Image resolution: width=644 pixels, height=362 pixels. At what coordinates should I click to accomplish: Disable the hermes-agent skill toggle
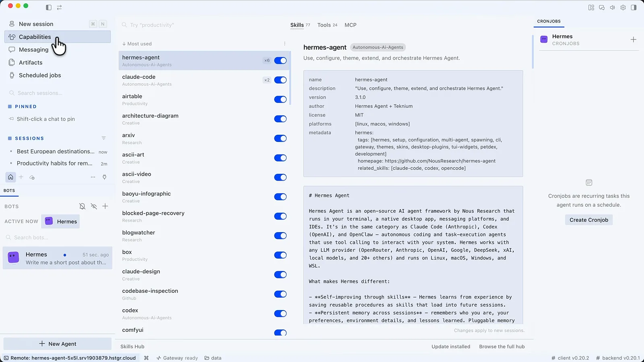(281, 60)
